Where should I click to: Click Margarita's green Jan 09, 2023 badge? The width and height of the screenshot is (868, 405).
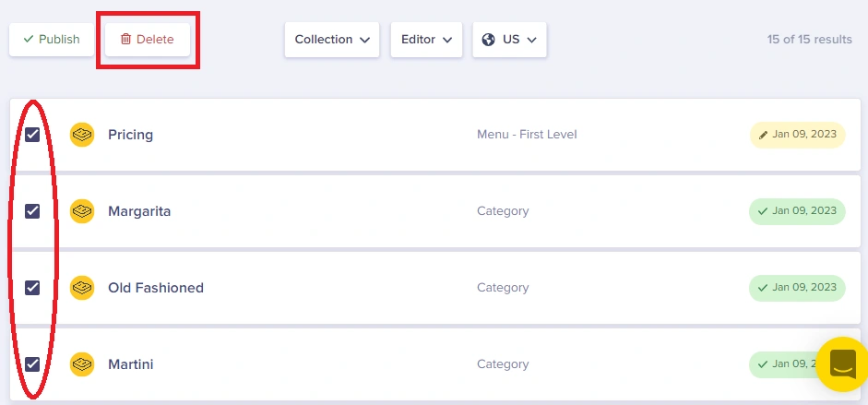[797, 211]
